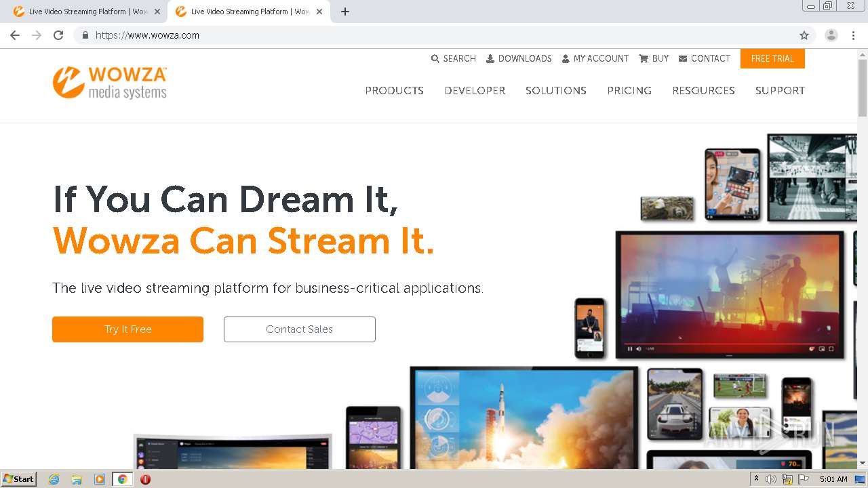Open a new browser tab
The width and height of the screenshot is (868, 488).
345,12
